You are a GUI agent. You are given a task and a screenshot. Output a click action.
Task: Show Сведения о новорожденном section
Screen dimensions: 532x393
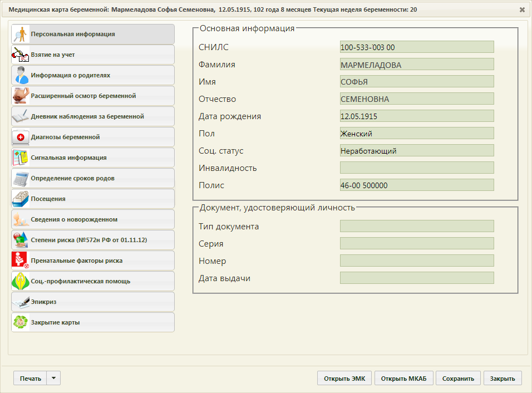[x=93, y=219]
